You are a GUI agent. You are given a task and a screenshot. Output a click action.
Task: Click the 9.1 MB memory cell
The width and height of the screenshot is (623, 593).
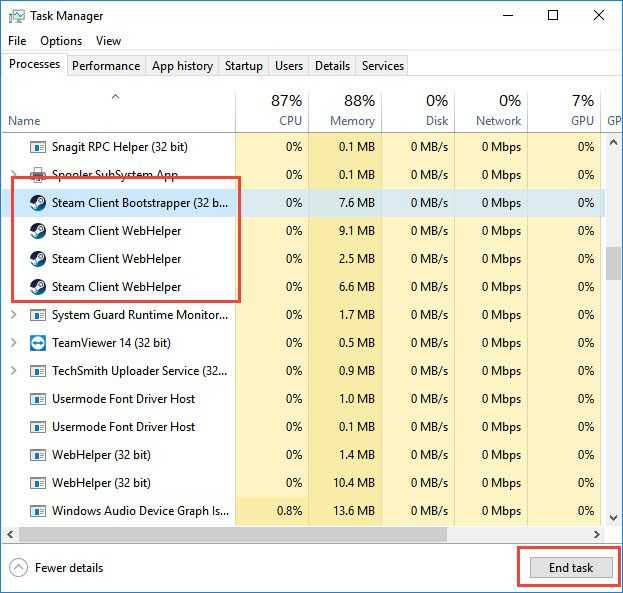[x=345, y=231]
